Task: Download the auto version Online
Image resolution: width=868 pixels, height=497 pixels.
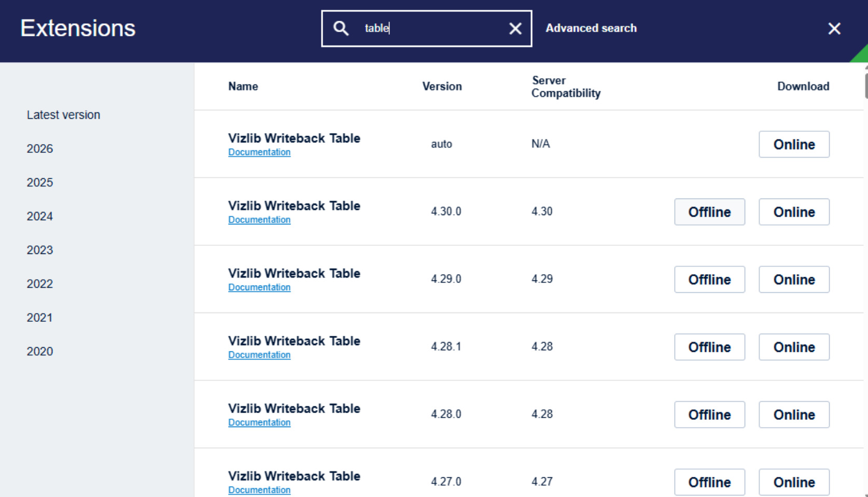Action: [x=794, y=144]
